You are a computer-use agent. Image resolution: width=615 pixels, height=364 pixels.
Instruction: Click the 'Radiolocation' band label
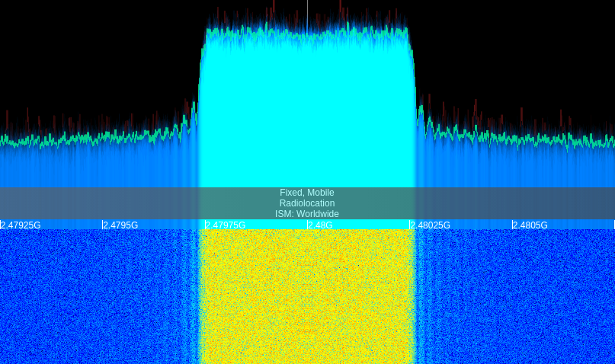coord(307,203)
